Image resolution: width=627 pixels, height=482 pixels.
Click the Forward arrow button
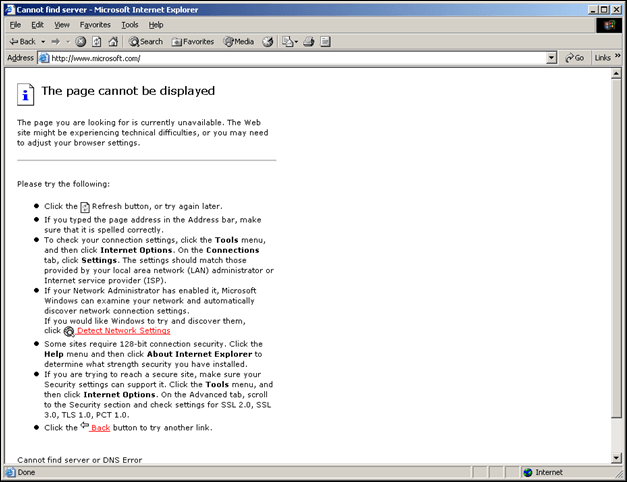click(56, 42)
